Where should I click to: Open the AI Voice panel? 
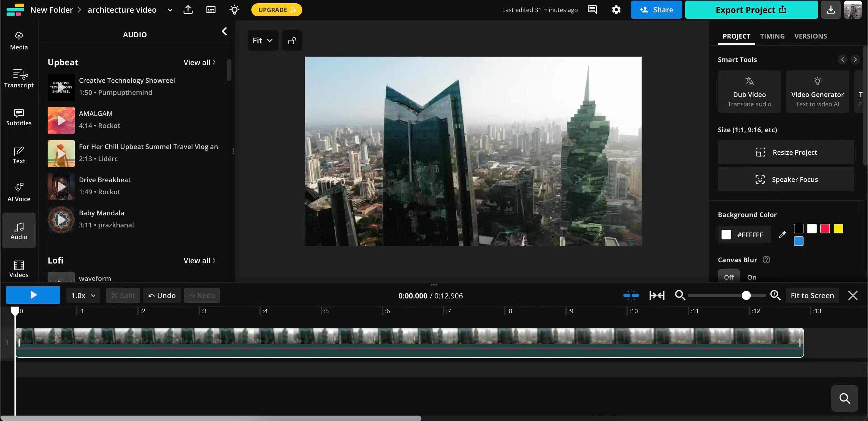pyautogui.click(x=18, y=192)
